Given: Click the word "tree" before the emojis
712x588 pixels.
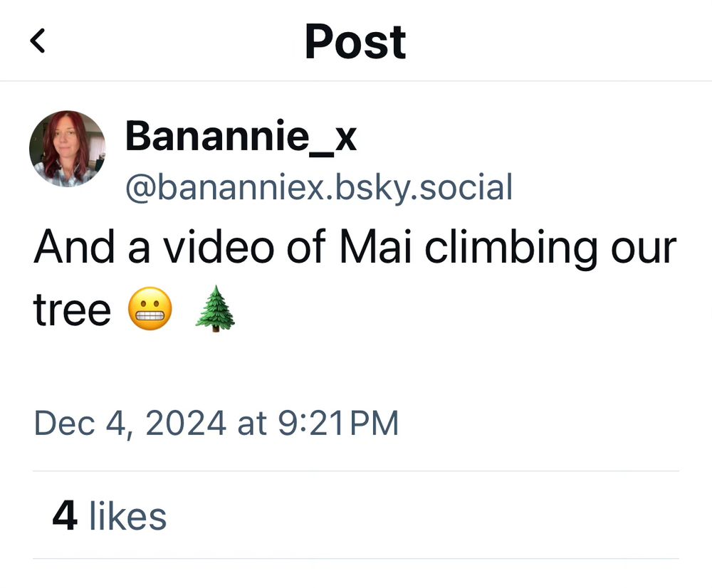Looking at the screenshot, I should [72, 312].
